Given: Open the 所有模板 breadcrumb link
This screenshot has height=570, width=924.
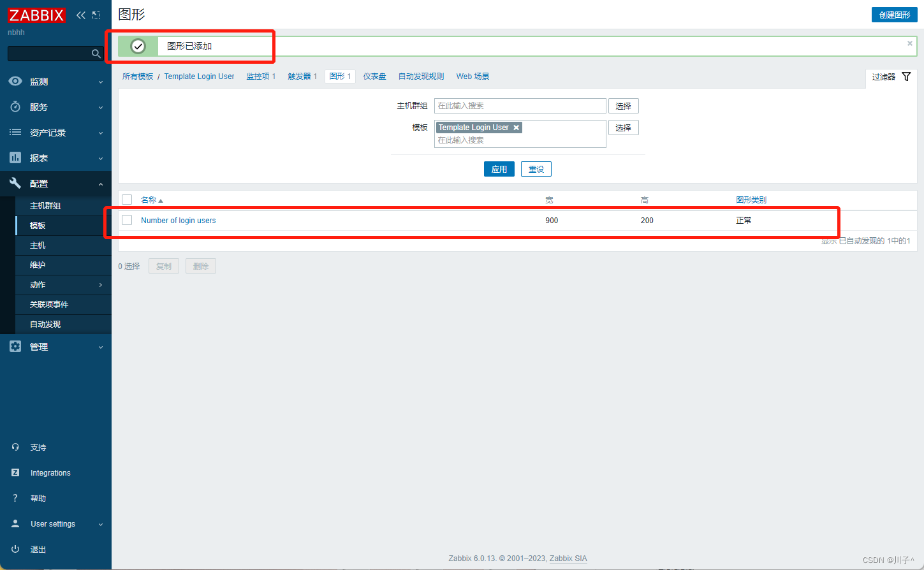Looking at the screenshot, I should pos(138,76).
